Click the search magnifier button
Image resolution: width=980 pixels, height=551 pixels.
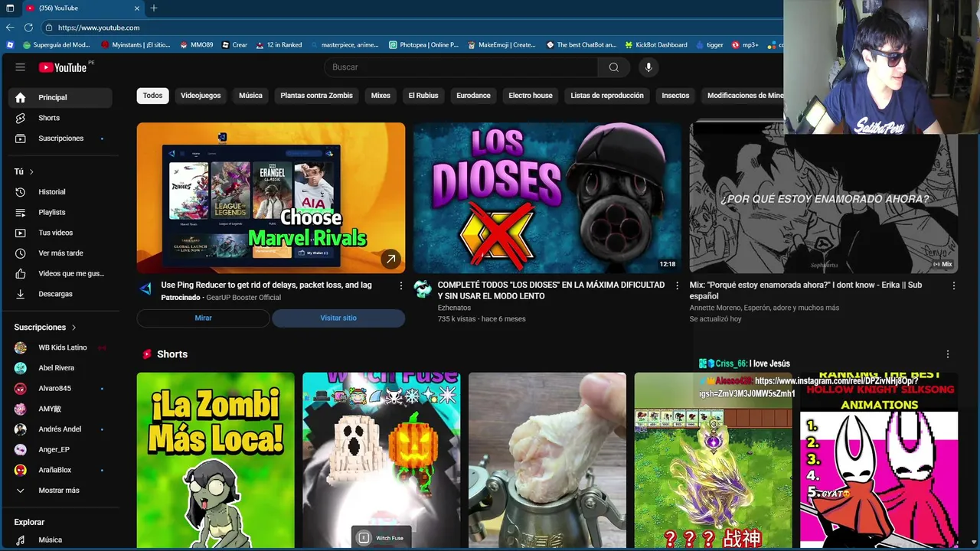613,67
